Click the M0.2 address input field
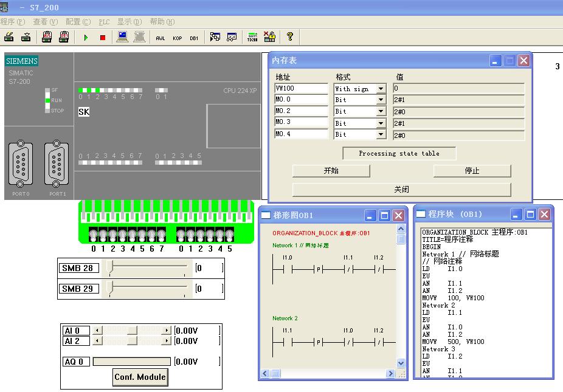 pos(301,111)
